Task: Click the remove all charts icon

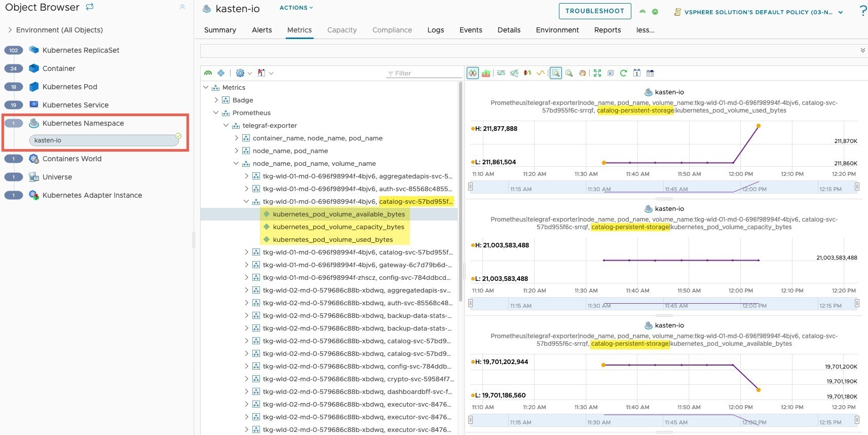Action: coord(611,73)
